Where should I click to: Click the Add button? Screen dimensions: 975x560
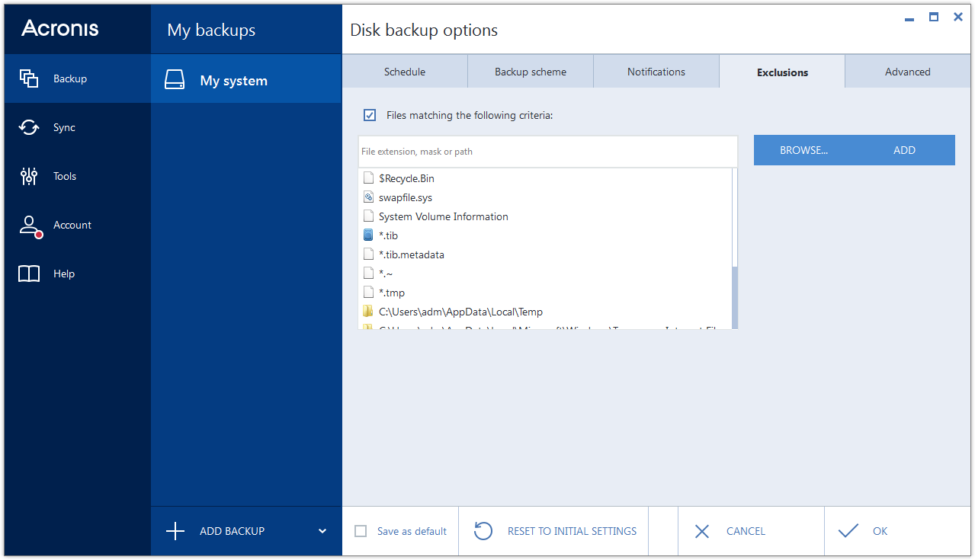[x=905, y=150]
